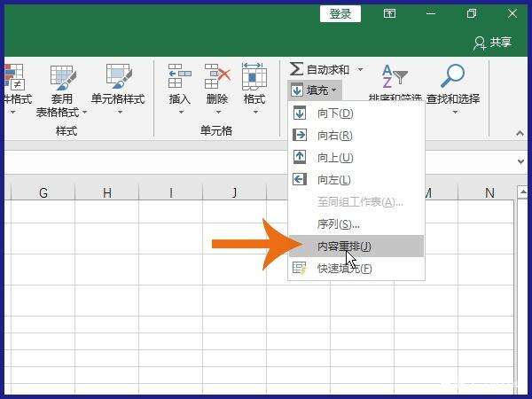Choose 向下(D) fill down
The image size is (532, 399).
(x=356, y=113)
